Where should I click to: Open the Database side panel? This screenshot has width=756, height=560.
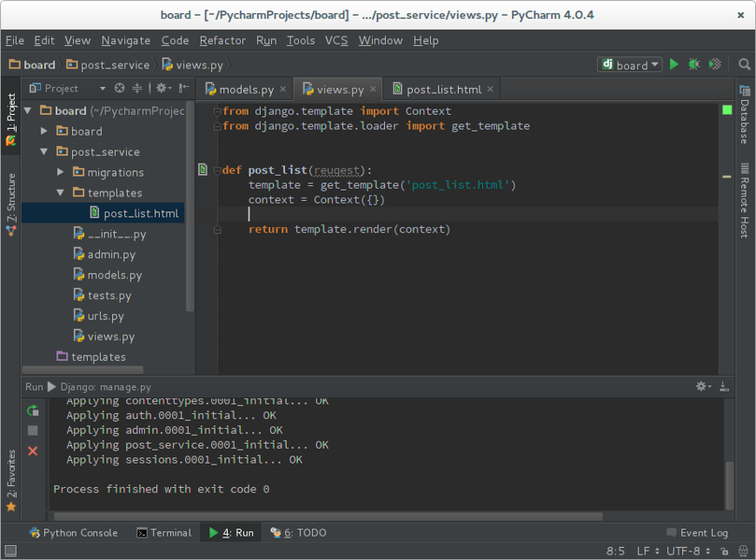[745, 115]
